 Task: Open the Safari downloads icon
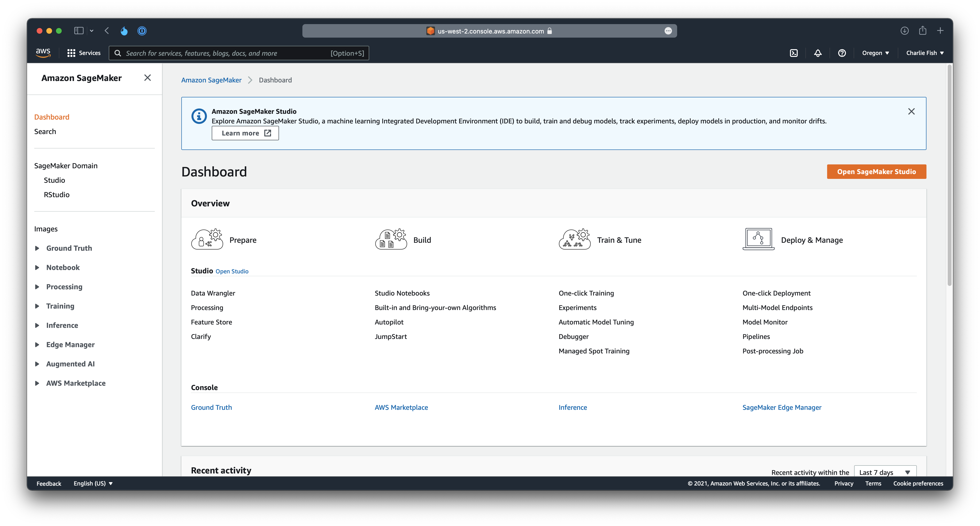coord(905,31)
